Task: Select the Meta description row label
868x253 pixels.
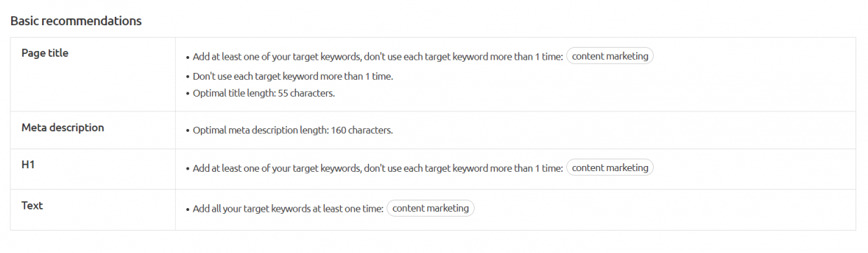Action: click(63, 128)
